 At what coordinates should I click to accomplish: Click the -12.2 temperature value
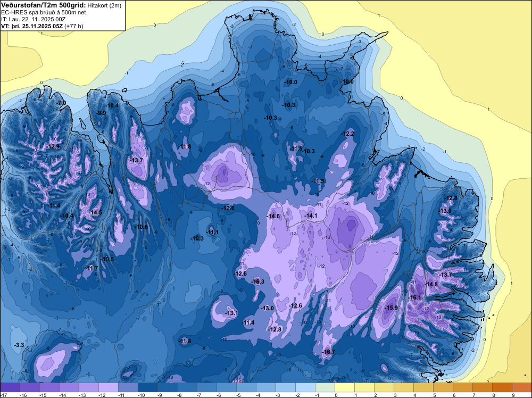(x=348, y=134)
